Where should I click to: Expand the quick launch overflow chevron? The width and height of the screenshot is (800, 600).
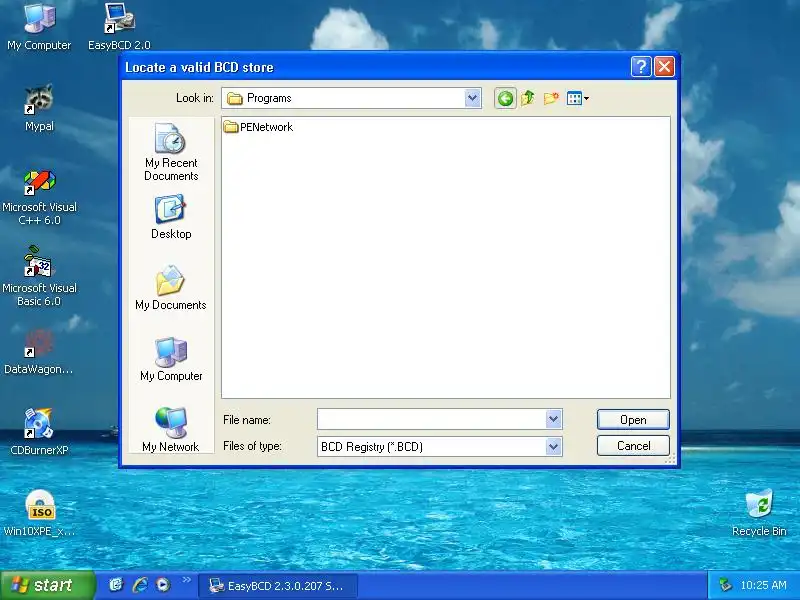pyautogui.click(x=187, y=580)
